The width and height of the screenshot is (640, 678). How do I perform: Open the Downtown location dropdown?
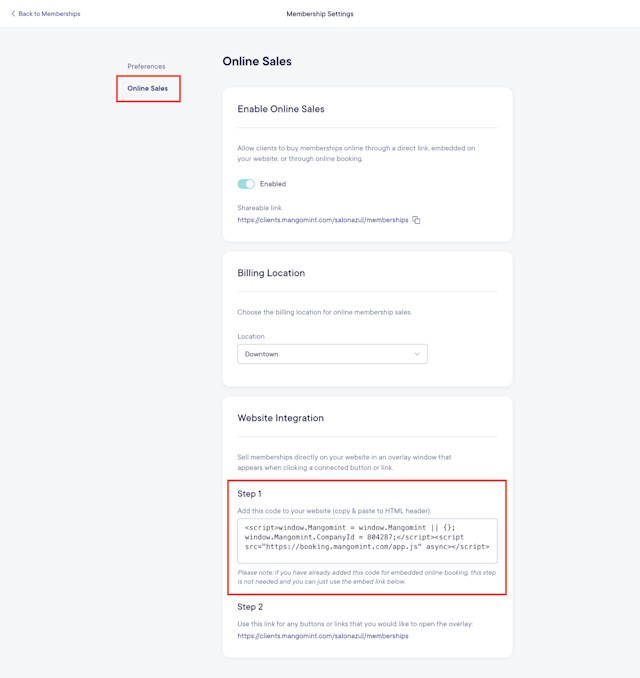click(332, 354)
